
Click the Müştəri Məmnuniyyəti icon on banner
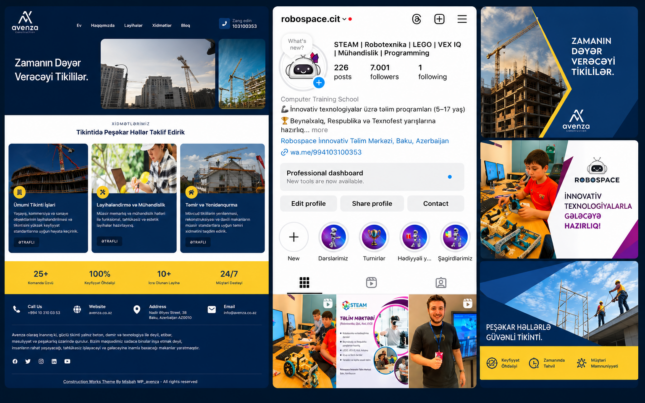pos(581,363)
